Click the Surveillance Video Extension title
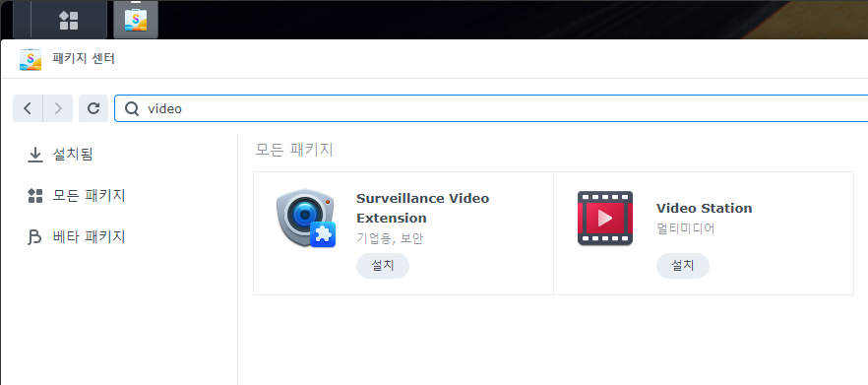Viewport: 868px width, 385px height. tap(423, 208)
